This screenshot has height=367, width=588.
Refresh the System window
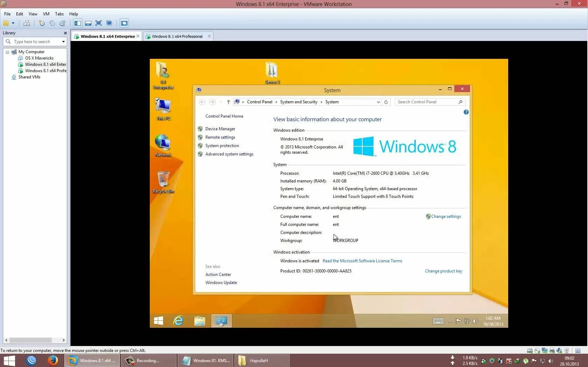[386, 102]
